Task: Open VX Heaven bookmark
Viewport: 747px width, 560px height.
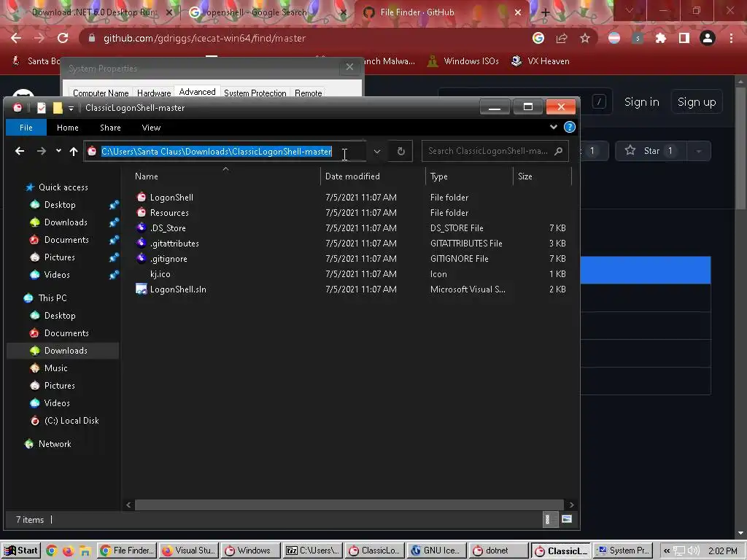Action: click(541, 61)
